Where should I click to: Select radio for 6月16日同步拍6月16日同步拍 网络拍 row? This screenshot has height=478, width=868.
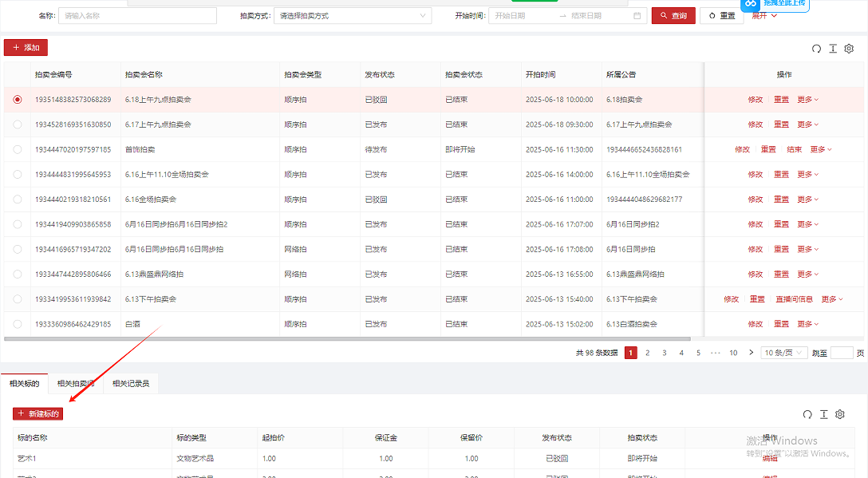click(18, 249)
